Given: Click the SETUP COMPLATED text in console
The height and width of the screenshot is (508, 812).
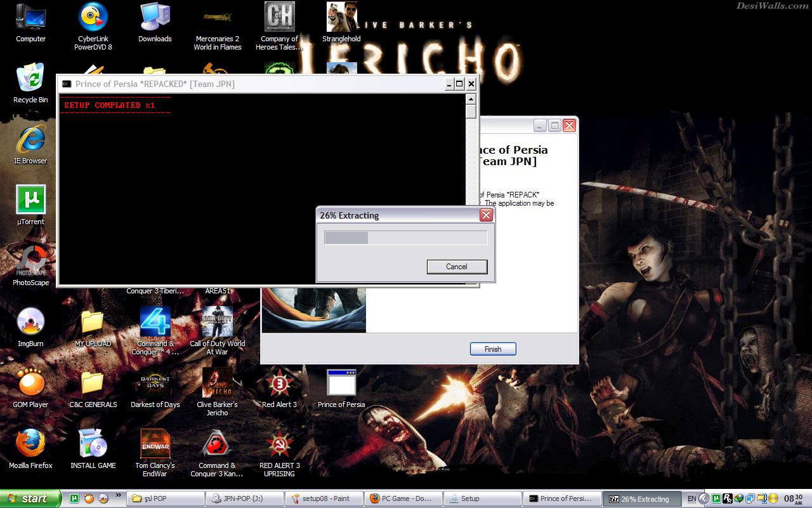Looking at the screenshot, I should pos(109,105).
